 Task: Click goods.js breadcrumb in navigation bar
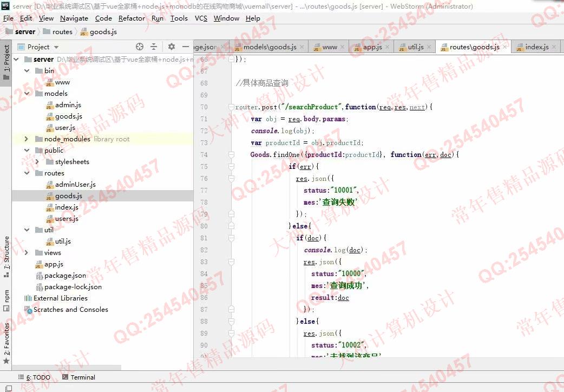coord(99,32)
